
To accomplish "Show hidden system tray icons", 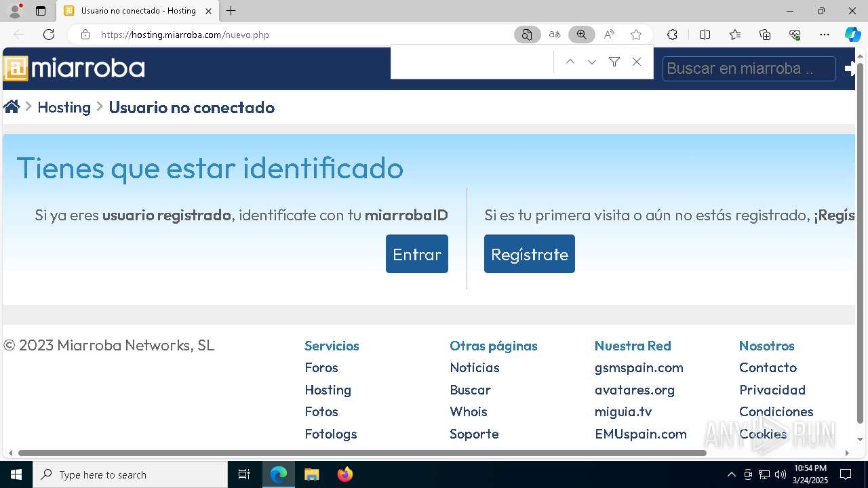I will (731, 474).
